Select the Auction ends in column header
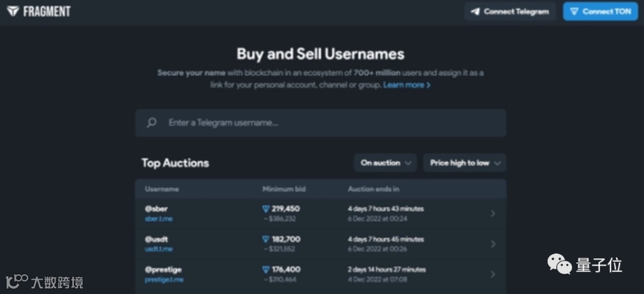Viewport: 644px width, 294px height. tap(373, 189)
